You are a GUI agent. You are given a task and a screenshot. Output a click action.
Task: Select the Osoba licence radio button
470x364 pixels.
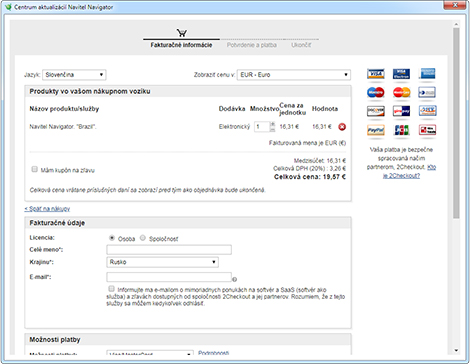pos(112,238)
